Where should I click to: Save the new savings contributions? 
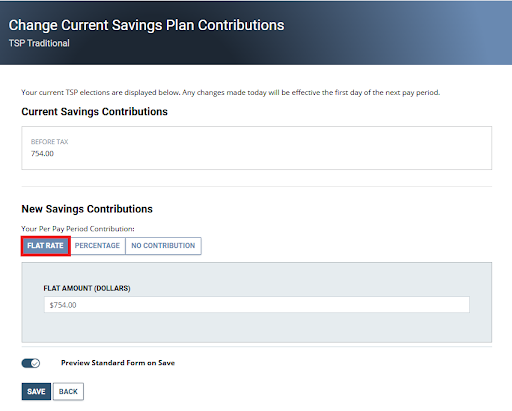click(36, 391)
